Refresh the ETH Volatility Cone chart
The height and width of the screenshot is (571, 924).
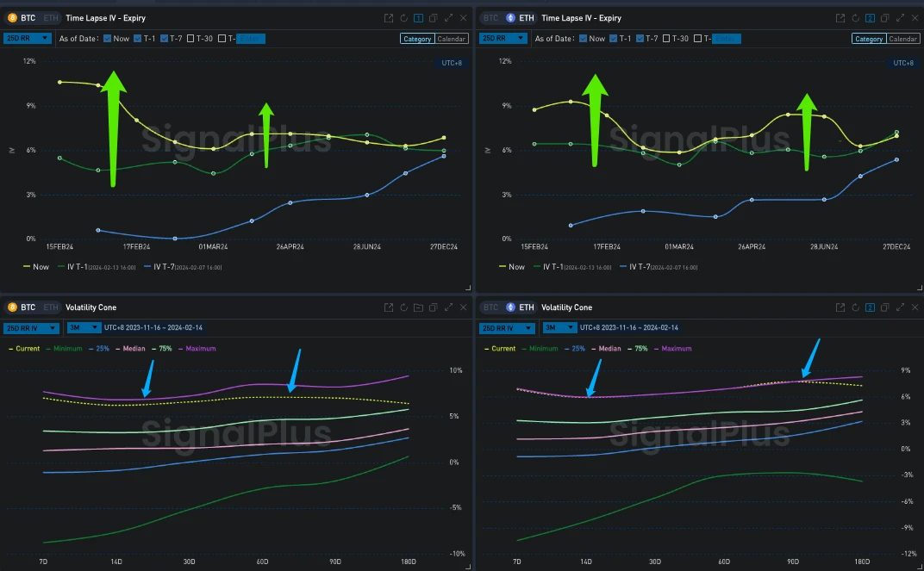point(855,307)
